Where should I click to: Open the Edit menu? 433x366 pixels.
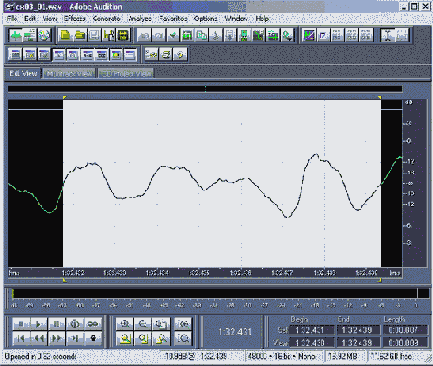[30, 19]
